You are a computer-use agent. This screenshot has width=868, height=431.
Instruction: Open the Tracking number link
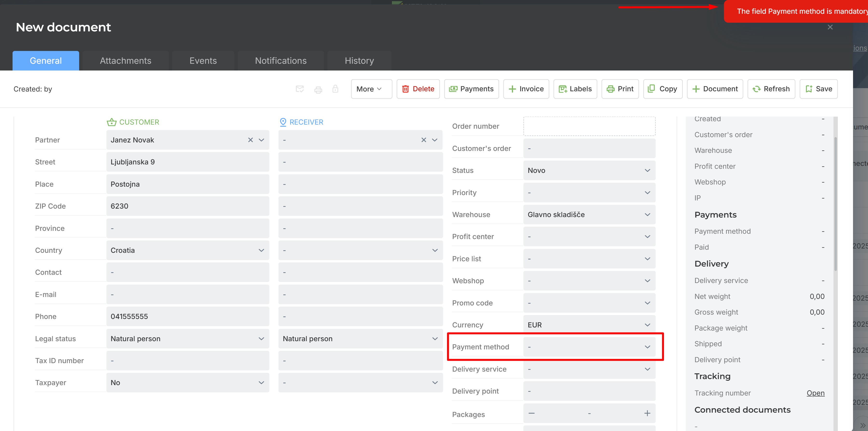815,393
